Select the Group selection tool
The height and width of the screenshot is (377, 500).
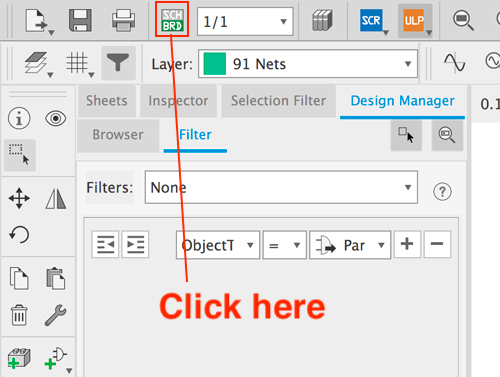click(19, 155)
